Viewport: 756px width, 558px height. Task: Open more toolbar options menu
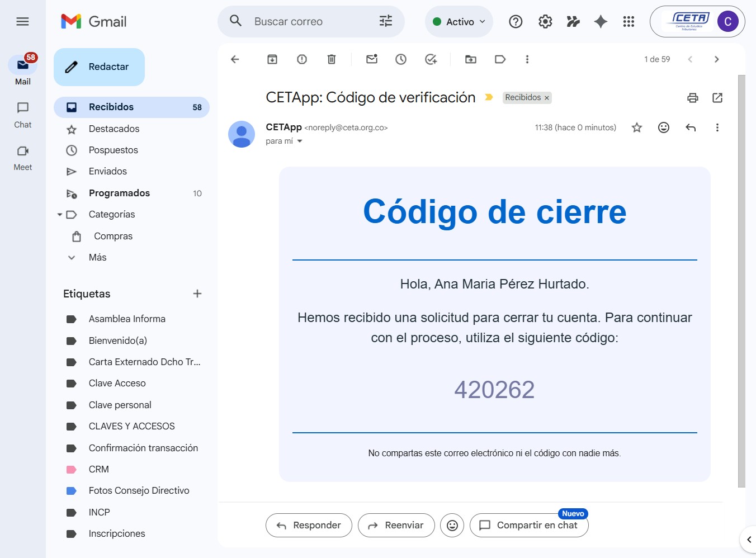527,59
